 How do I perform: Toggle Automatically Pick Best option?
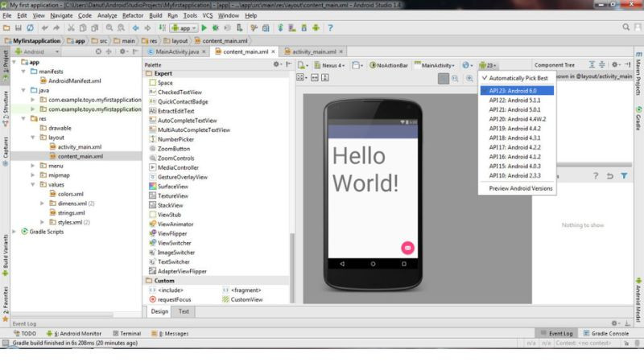click(517, 78)
